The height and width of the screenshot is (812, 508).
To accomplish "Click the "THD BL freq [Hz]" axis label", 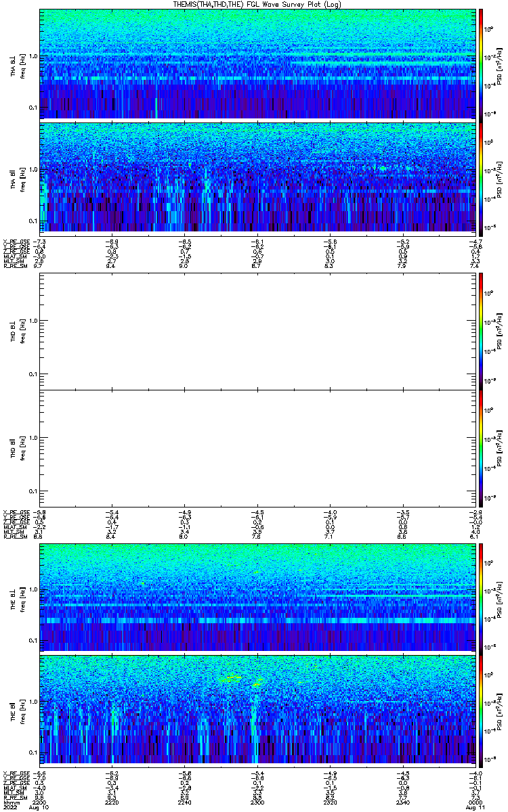I will click(x=18, y=331).
